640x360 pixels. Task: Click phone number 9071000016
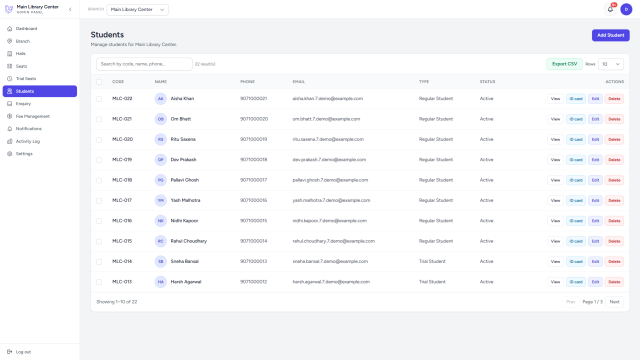tap(253, 200)
